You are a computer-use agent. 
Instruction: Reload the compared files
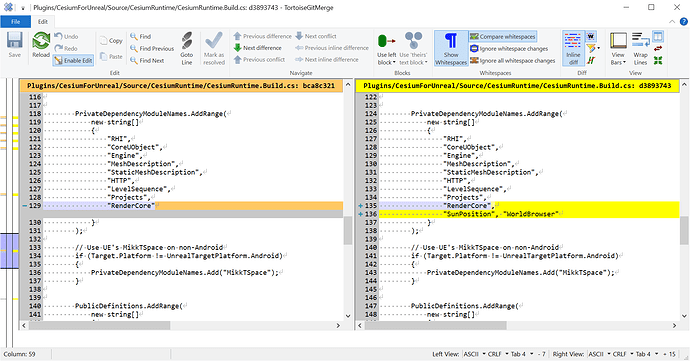coord(41,45)
